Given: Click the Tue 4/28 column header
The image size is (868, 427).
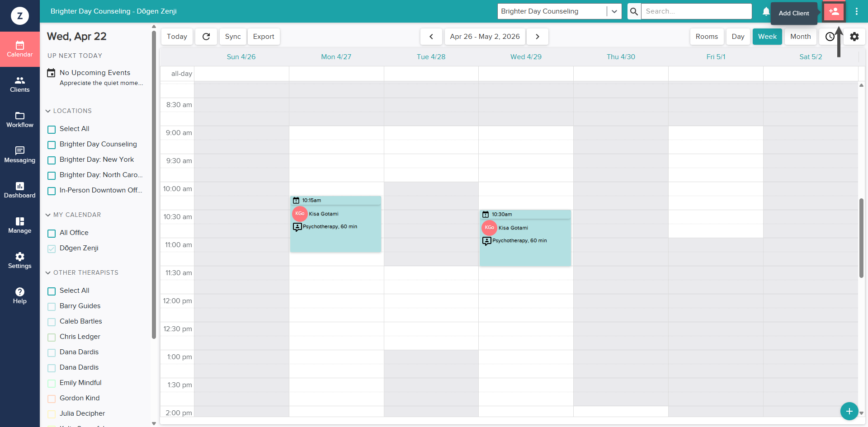Looking at the screenshot, I should click(x=431, y=57).
